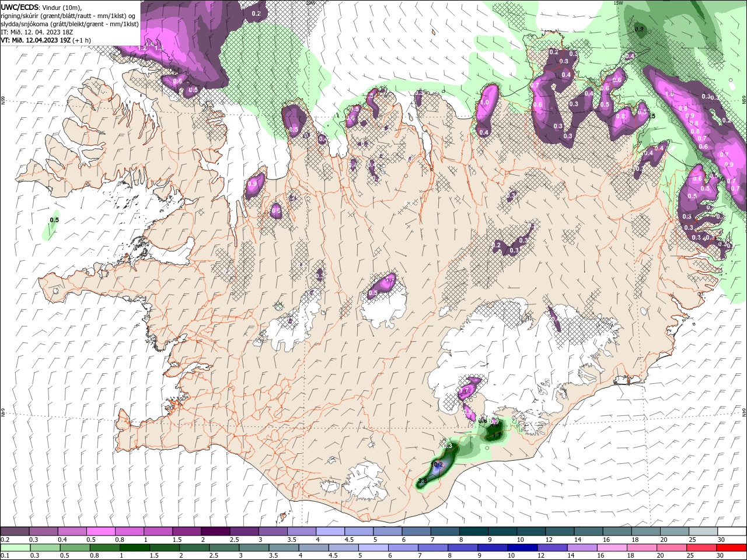Click the VT: Mið. 12.04.2023 19Z valid time
Screen dimensions: 747x560
tap(36, 40)
